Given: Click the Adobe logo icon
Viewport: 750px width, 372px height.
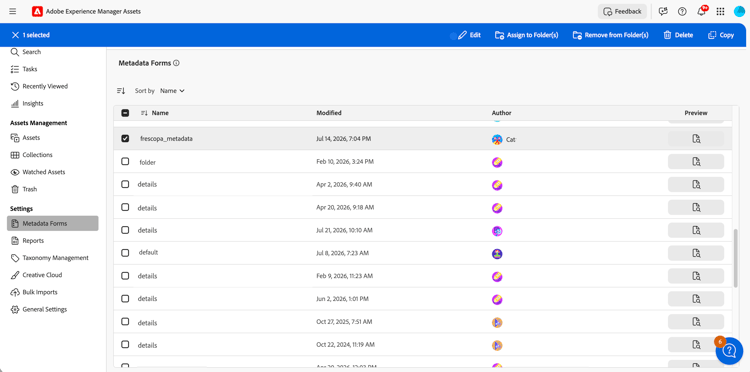Looking at the screenshot, I should point(37,11).
